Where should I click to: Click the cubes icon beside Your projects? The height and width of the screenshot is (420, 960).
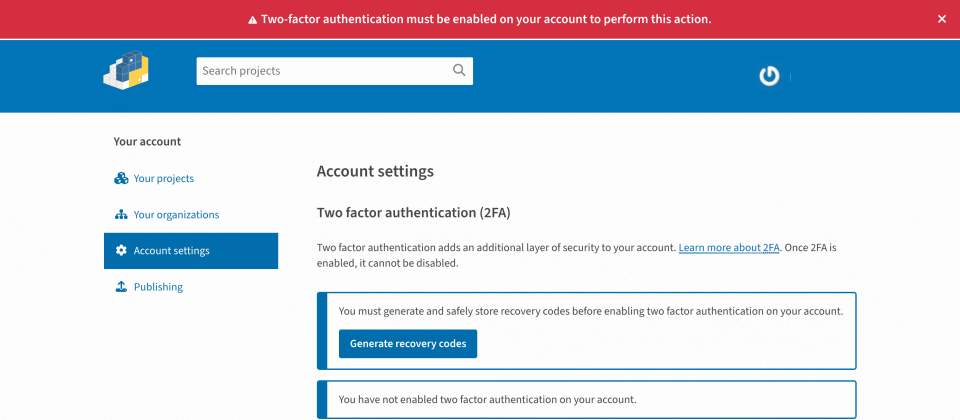coord(121,178)
